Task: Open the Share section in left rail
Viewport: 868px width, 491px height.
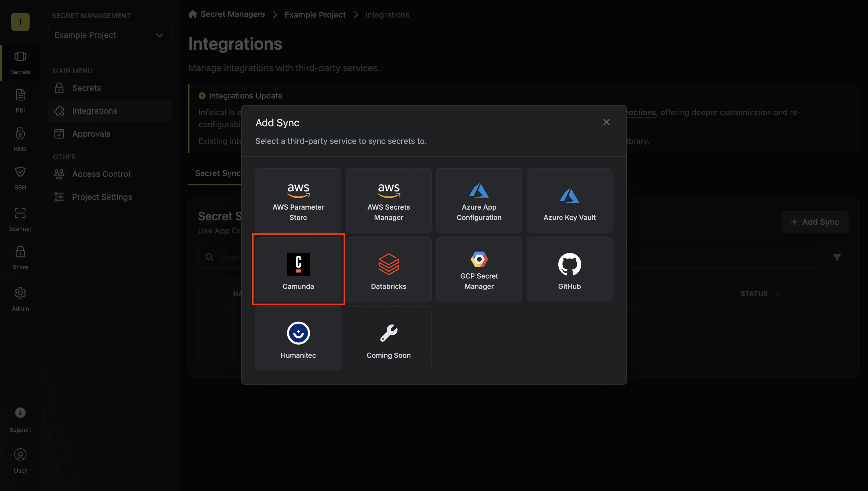Action: (x=20, y=258)
